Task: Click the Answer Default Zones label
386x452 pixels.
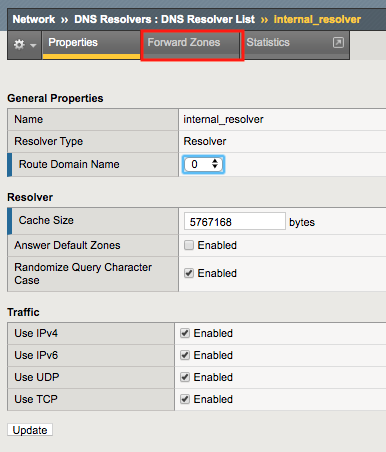Action: [x=67, y=245]
